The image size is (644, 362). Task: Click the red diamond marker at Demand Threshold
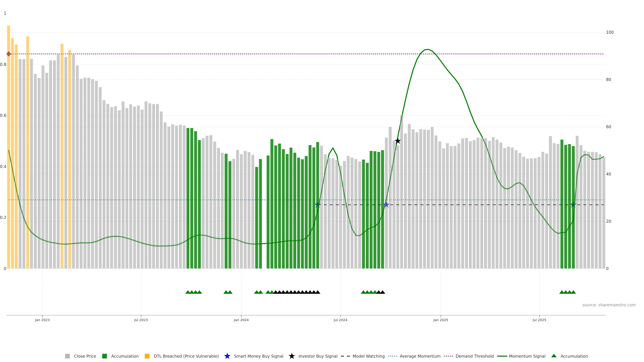click(x=9, y=54)
